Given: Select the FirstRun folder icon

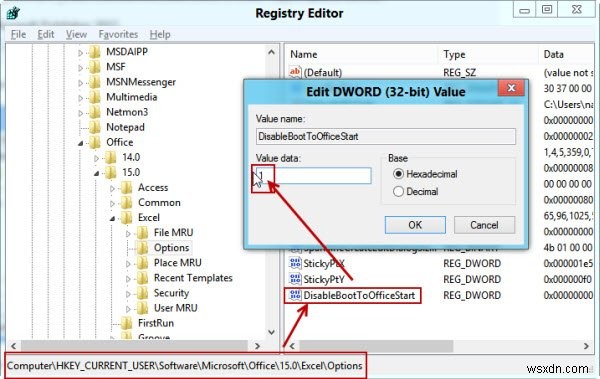Looking at the screenshot, I should pos(126,323).
